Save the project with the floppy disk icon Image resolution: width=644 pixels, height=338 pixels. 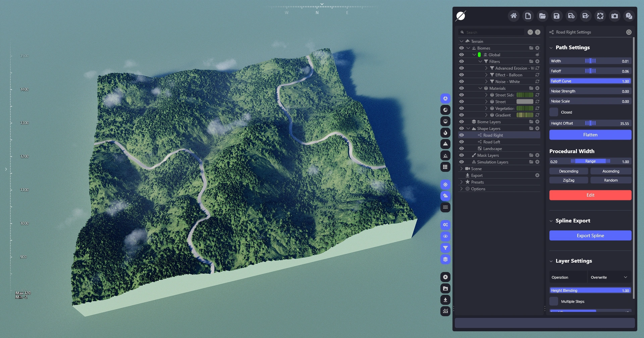[x=557, y=16]
